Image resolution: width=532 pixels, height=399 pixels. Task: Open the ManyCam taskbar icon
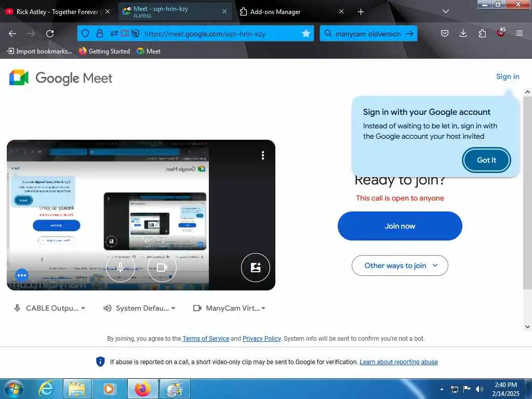point(175,389)
